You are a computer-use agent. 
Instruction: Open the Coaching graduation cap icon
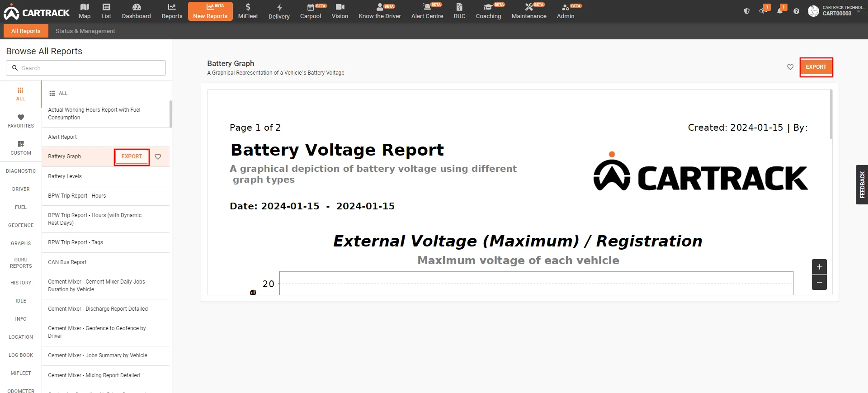click(488, 7)
